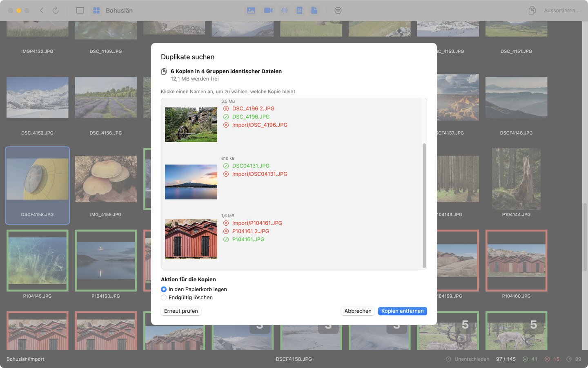Screen dimensions: 588x368
Task: Select the DSC_4156.JPG lavender field thumbnail
Action: click(106, 98)
